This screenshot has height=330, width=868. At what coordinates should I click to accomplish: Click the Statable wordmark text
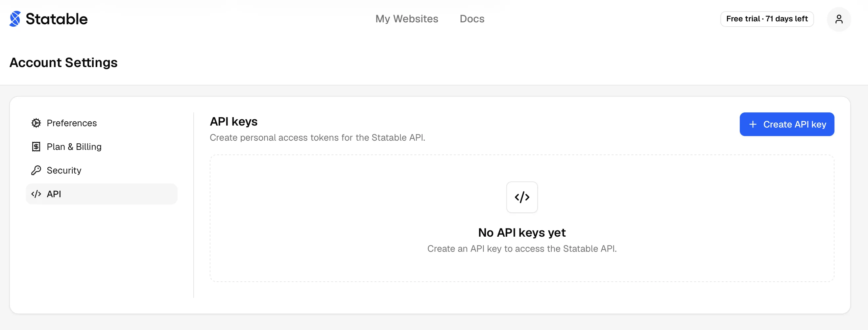pos(57,19)
